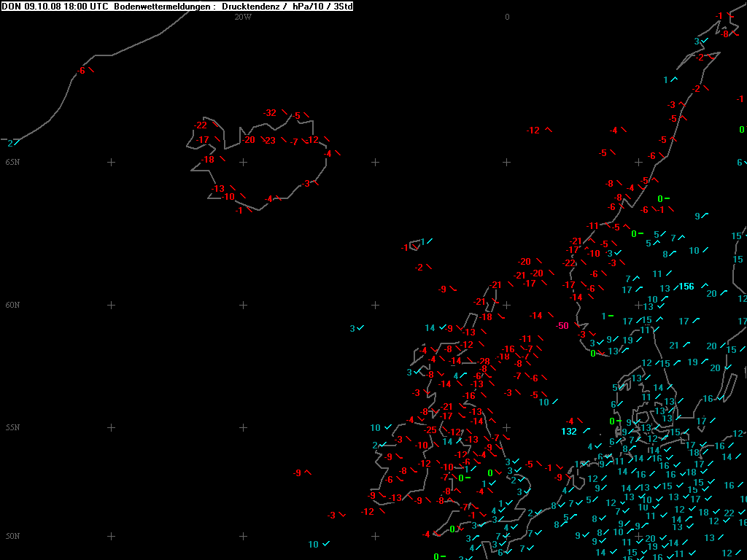Click the -6 reading on Greenland coast
The image size is (747, 560).
[81, 70]
